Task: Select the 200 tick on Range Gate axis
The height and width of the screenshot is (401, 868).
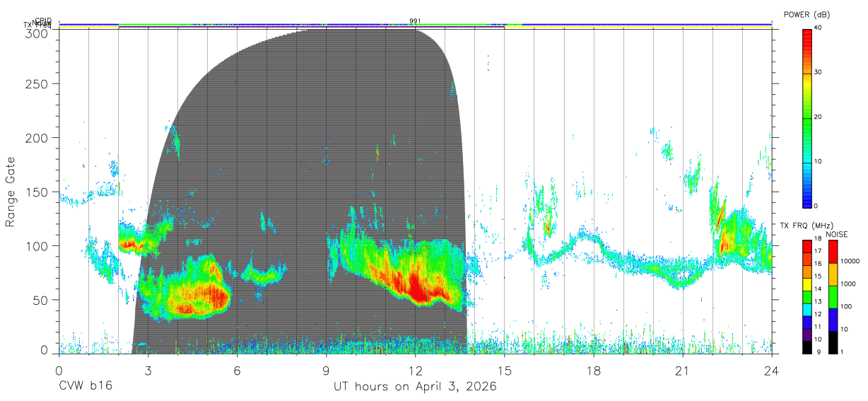Action: [x=36, y=137]
